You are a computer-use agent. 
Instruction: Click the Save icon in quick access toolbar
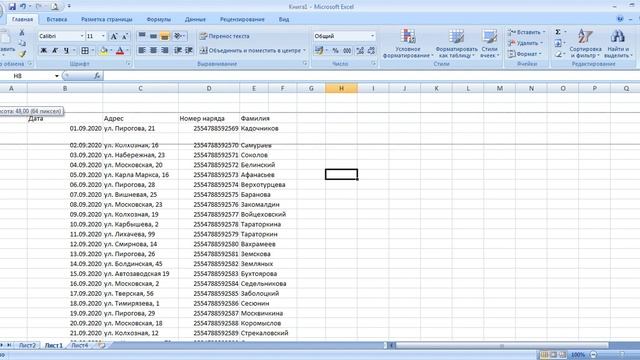point(12,7)
